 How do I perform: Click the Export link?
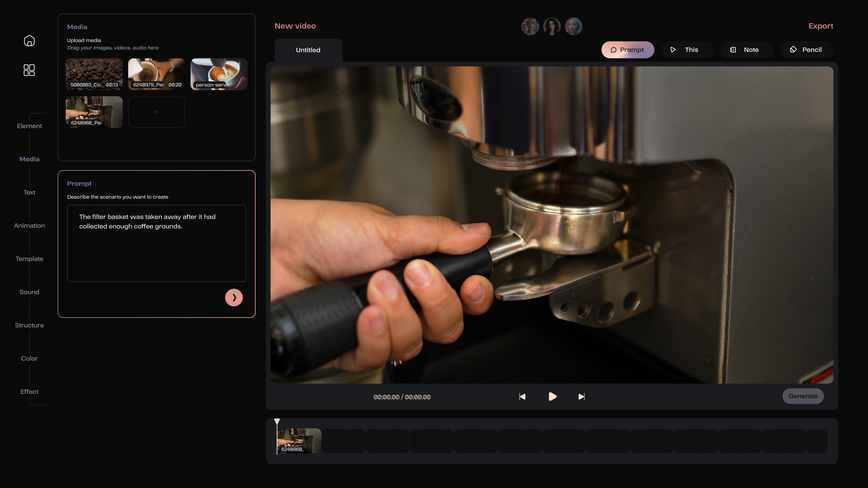coord(821,26)
